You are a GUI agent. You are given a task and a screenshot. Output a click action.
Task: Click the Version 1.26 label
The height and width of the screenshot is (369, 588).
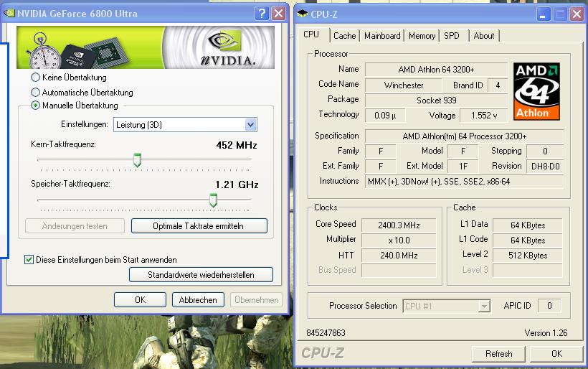[x=546, y=333]
